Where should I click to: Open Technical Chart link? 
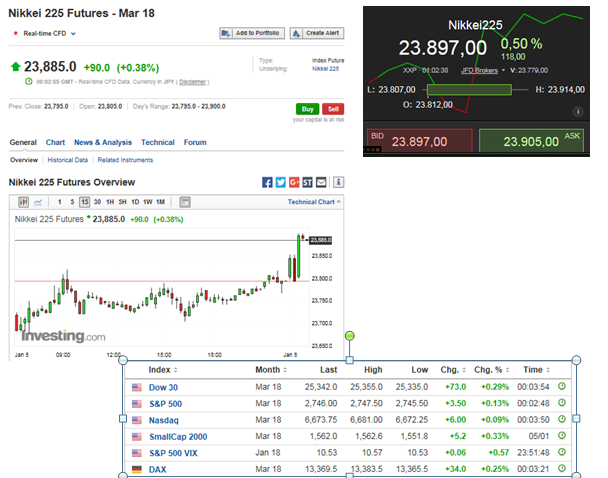point(314,202)
